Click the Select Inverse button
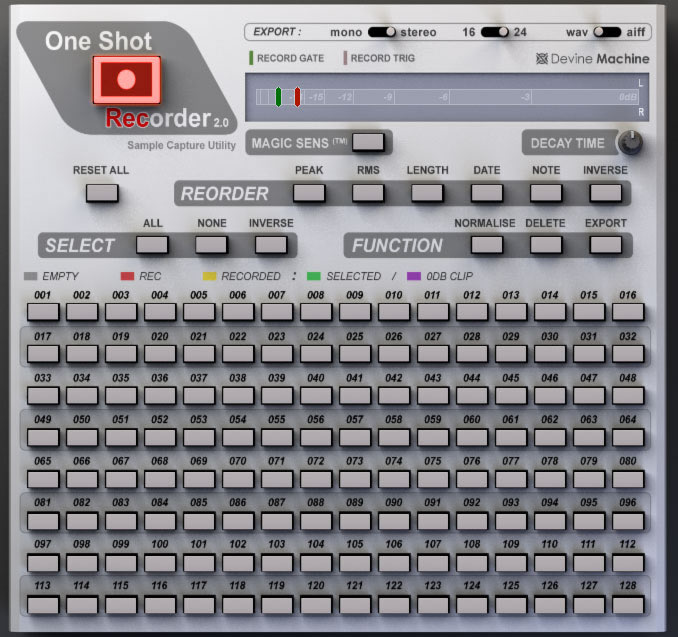The image size is (678, 637). pyautogui.click(x=271, y=245)
